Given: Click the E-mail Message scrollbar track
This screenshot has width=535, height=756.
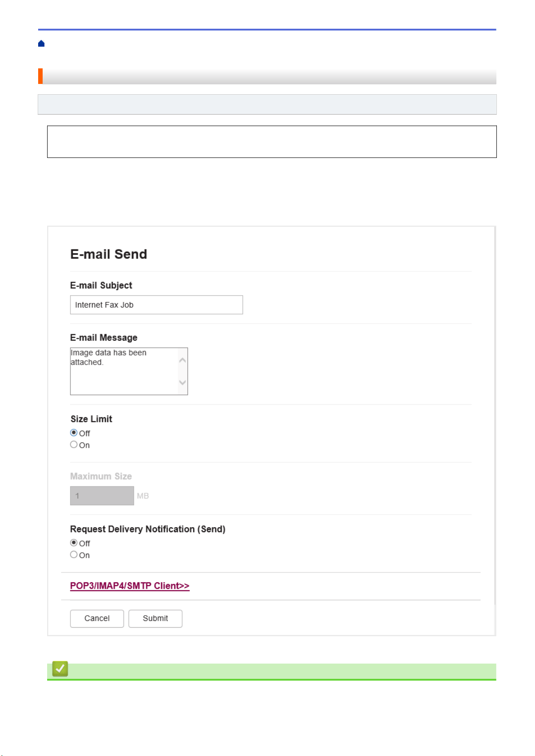Looking at the screenshot, I should 183,371.
